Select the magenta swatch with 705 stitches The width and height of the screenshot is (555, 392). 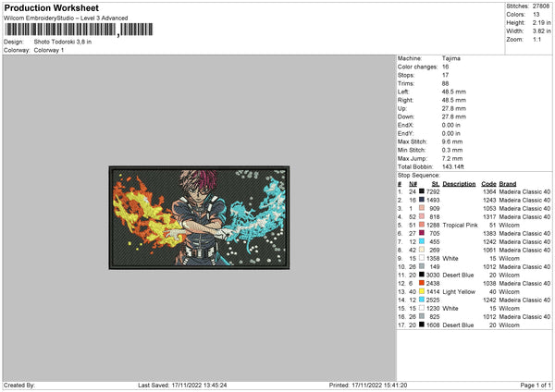point(422,233)
